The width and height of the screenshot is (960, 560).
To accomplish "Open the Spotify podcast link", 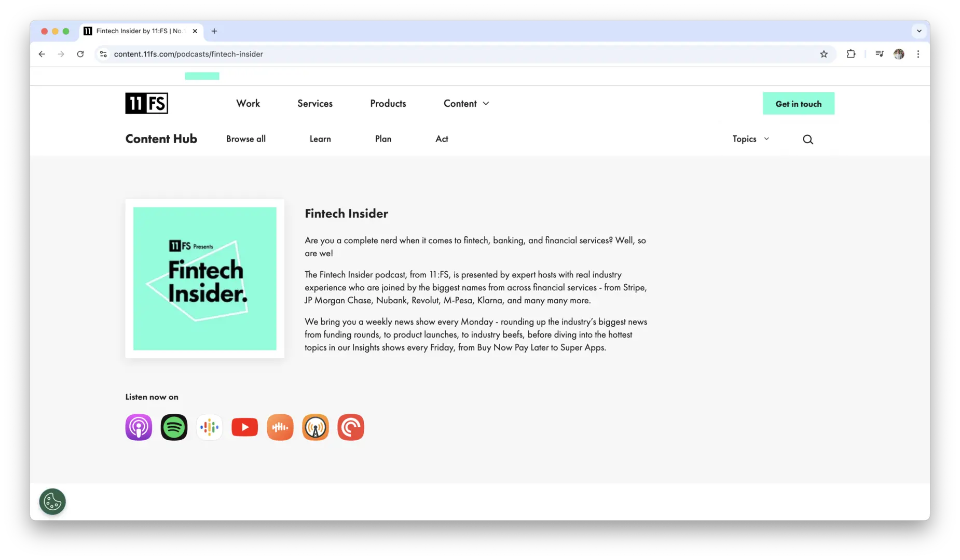I will [174, 427].
